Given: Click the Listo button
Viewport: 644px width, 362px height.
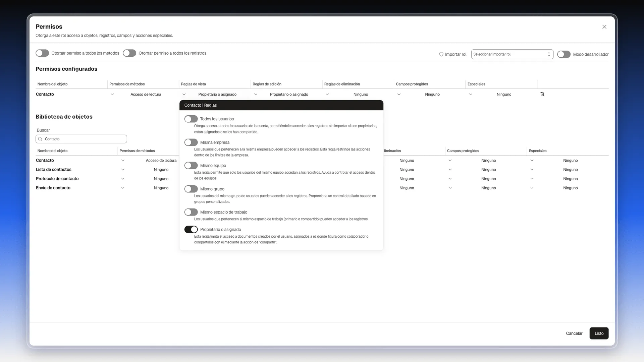Looking at the screenshot, I should click(x=599, y=334).
